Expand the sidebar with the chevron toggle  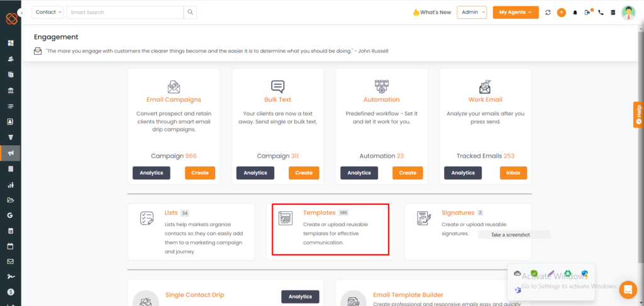(22, 13)
